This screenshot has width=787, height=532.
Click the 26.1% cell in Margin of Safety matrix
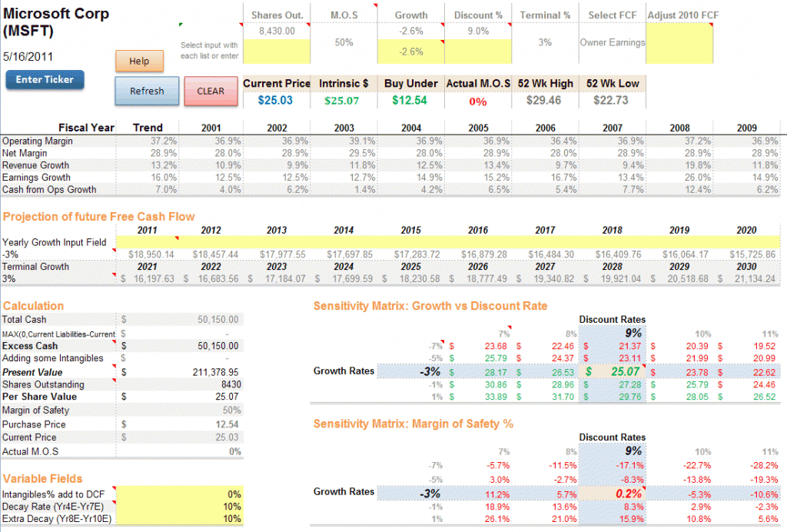497,519
